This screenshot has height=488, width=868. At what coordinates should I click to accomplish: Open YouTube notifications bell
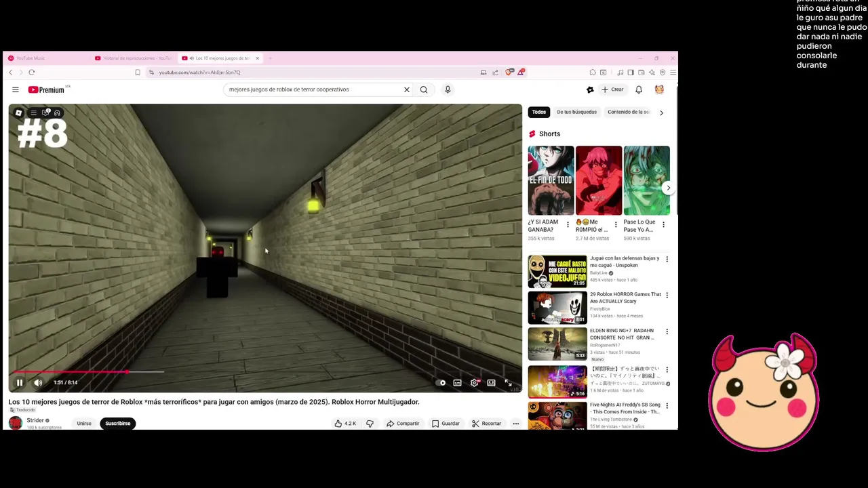pyautogui.click(x=639, y=89)
